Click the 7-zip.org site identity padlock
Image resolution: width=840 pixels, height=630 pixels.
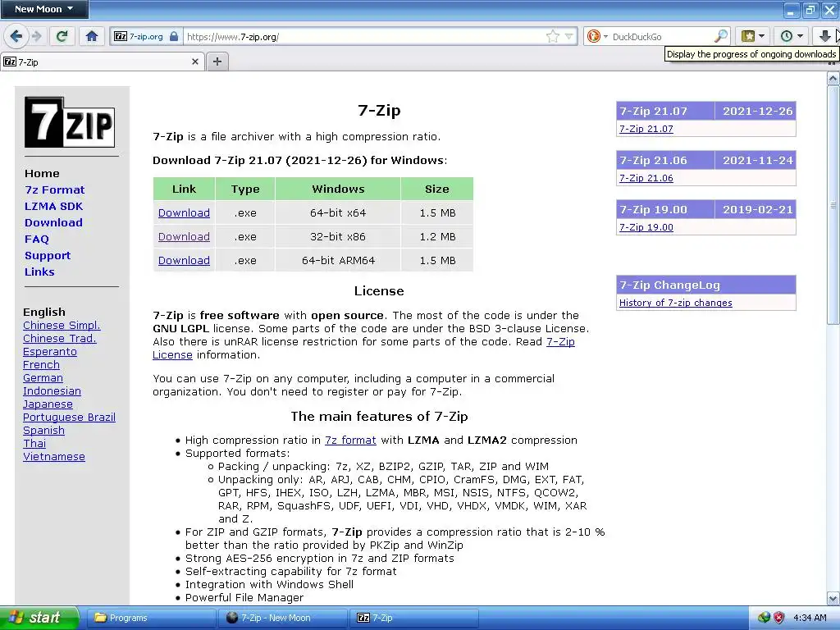[x=174, y=36]
